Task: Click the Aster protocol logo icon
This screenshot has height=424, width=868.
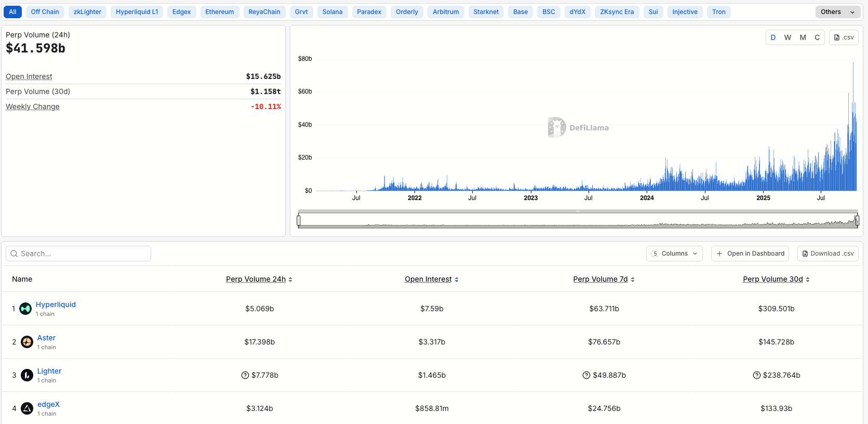Action: [27, 342]
